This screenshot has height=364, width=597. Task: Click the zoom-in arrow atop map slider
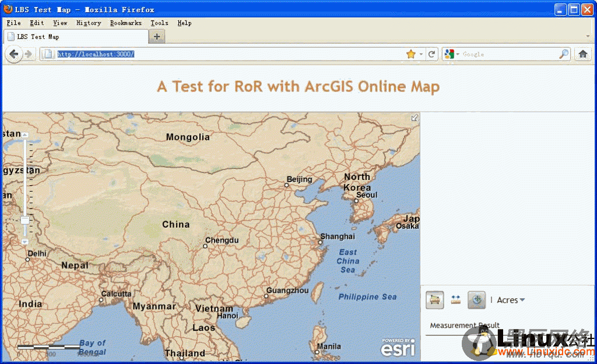(x=24, y=135)
